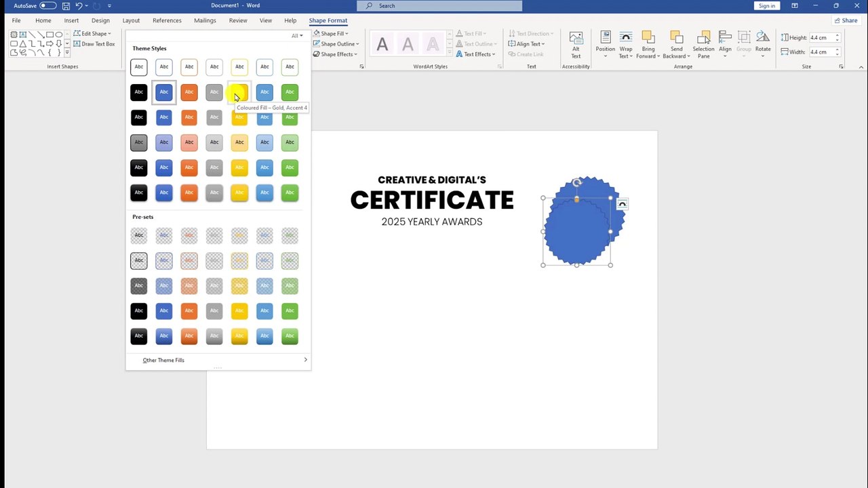868x488 pixels.
Task: Open the Shape Effects dropdown
Action: [335, 54]
